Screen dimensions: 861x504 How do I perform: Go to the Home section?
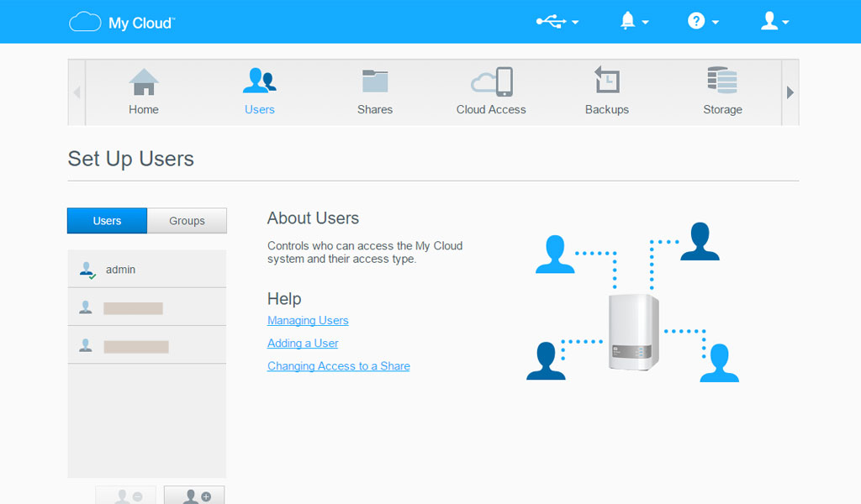144,92
